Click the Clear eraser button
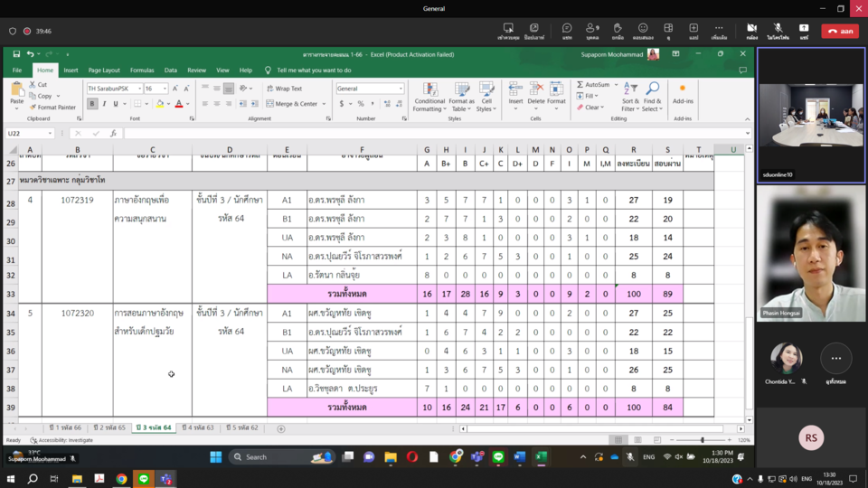 click(x=590, y=108)
